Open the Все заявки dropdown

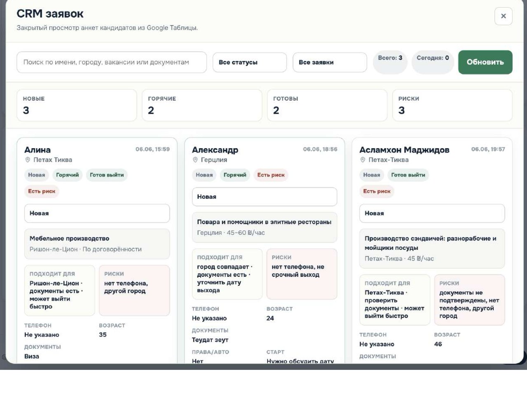click(x=330, y=63)
